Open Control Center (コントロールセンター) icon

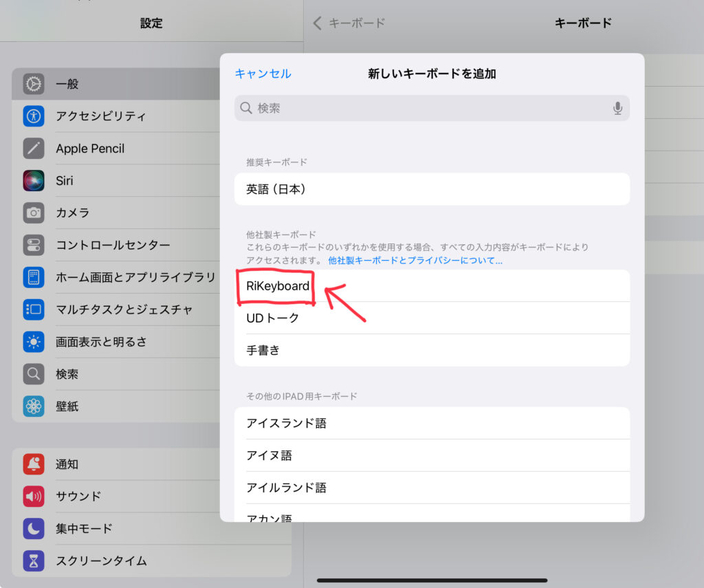[33, 245]
